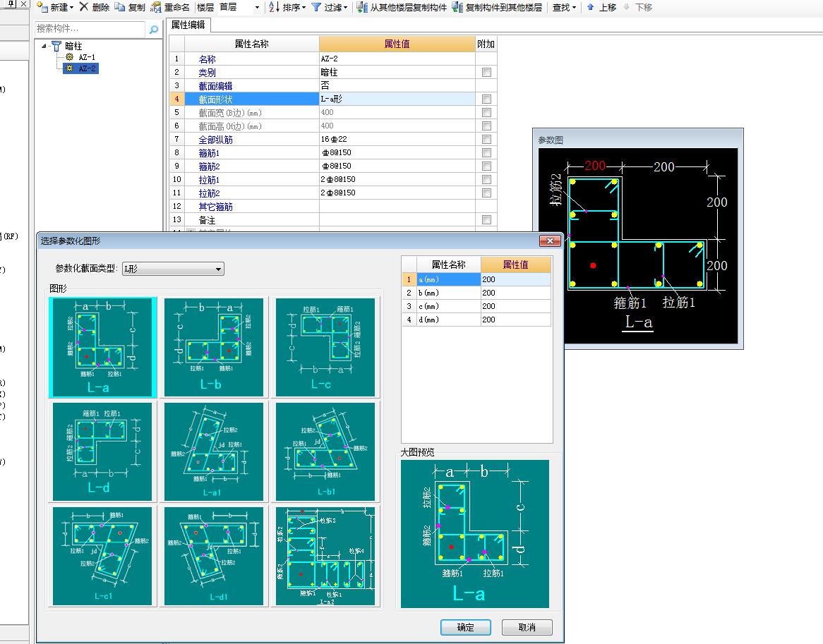Viewport: 823px width, 644px height.
Task: Click the 下移 move down arrow
Action: (x=626, y=7)
